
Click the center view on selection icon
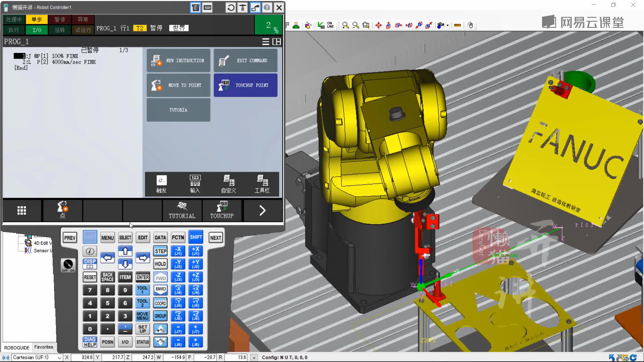[x=378, y=25]
